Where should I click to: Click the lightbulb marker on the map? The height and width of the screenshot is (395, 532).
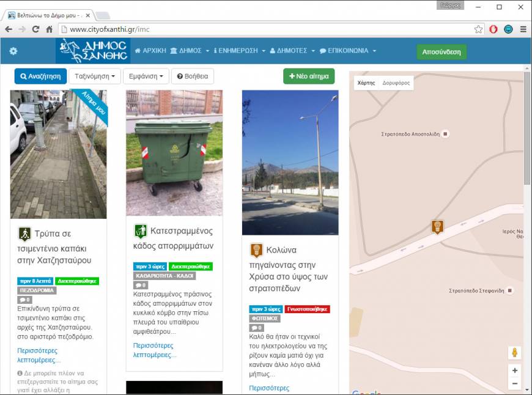pyautogui.click(x=437, y=227)
